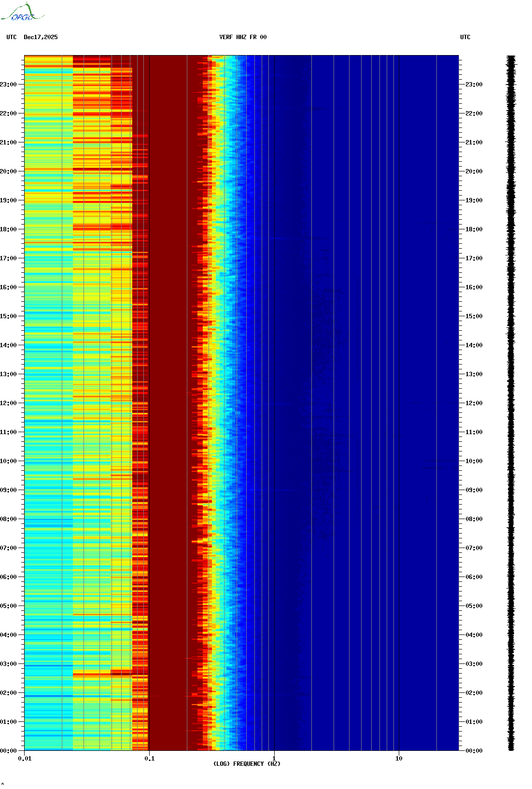532x789 pixels.
Task: Click the station title VERF HHZ FR 00
Action: (243, 37)
